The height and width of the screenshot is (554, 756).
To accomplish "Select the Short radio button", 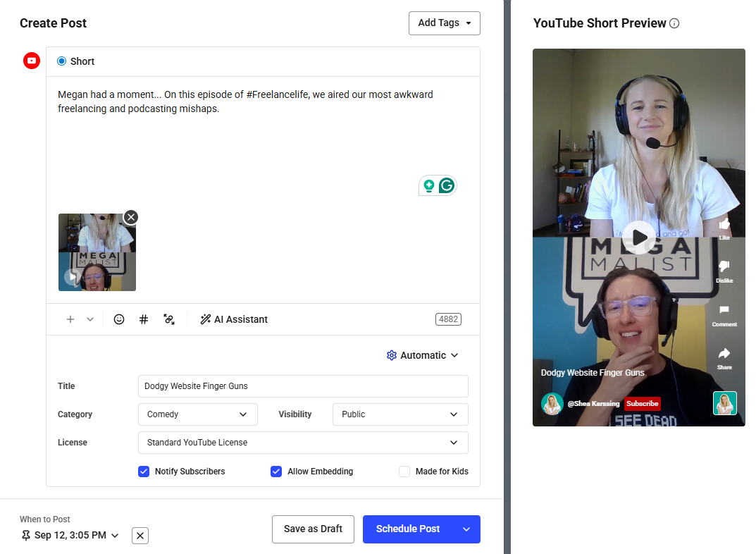I will (x=60, y=61).
